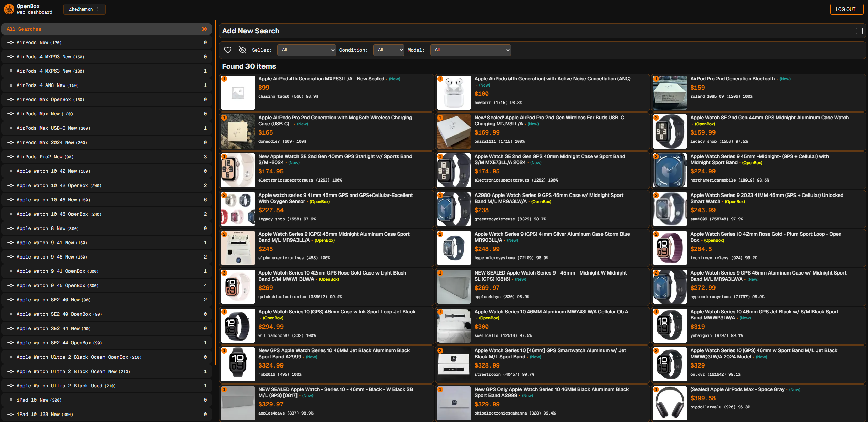Open the Model dropdown

[x=470, y=50]
